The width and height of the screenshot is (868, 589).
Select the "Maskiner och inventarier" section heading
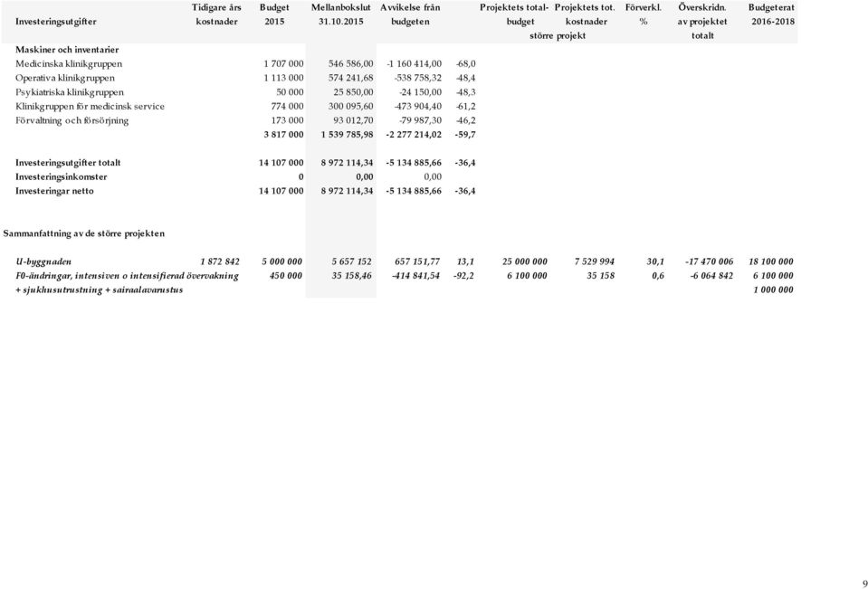pyautogui.click(x=67, y=50)
